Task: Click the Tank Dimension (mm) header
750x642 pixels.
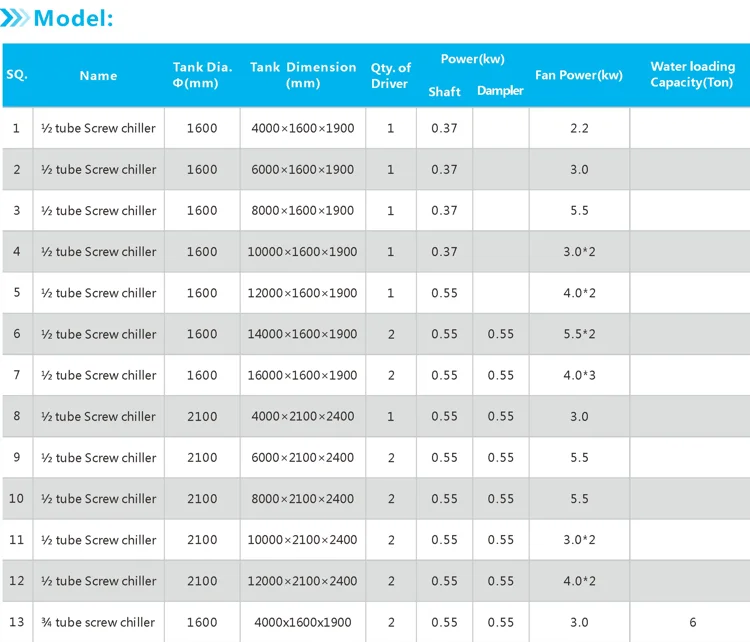Action: (303, 75)
